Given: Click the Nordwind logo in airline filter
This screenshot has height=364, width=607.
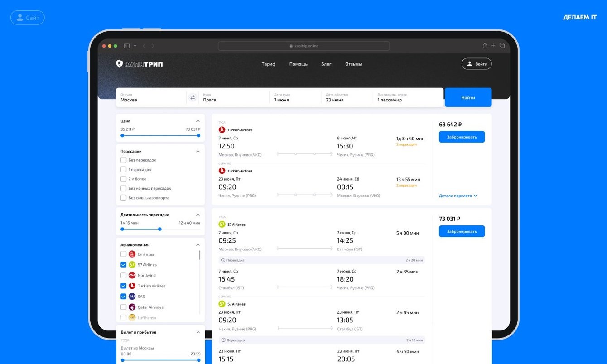Looking at the screenshot, I should [132, 275].
